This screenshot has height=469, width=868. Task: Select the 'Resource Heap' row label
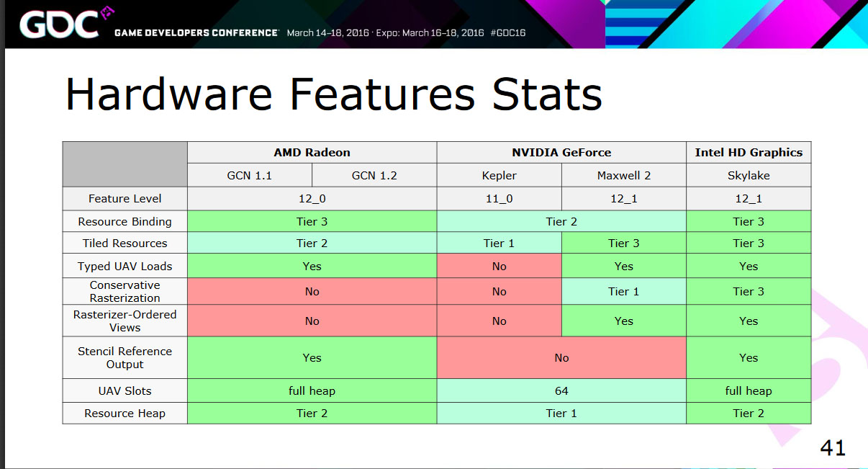point(125,414)
